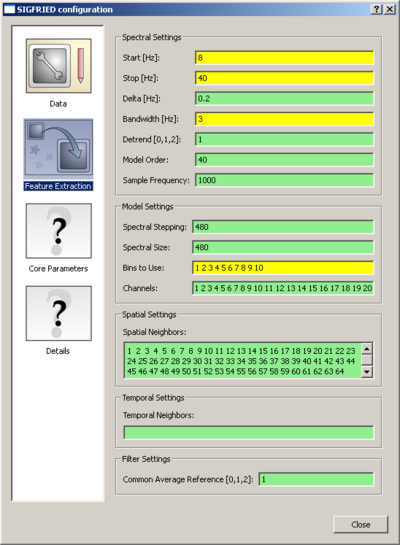Click the Stop [Hz] field showing 40
The height and width of the screenshot is (545, 400).
(284, 78)
